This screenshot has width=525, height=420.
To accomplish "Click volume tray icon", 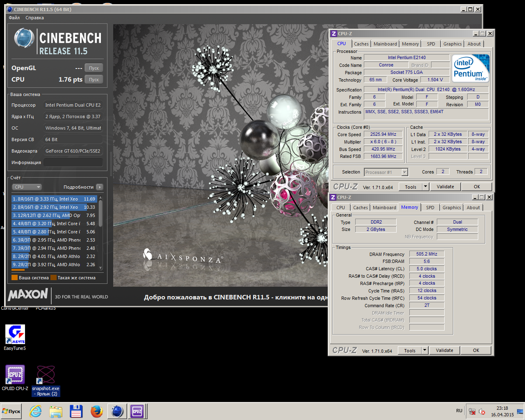I will coord(482,411).
